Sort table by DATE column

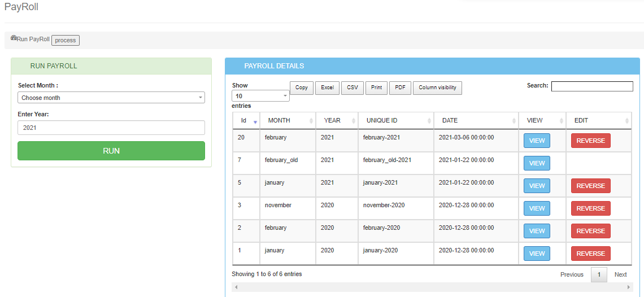pos(476,121)
